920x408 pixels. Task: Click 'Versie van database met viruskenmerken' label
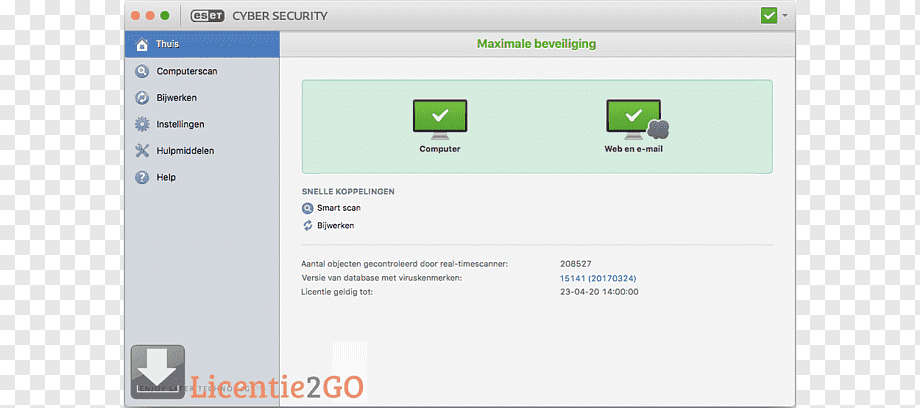(381, 278)
